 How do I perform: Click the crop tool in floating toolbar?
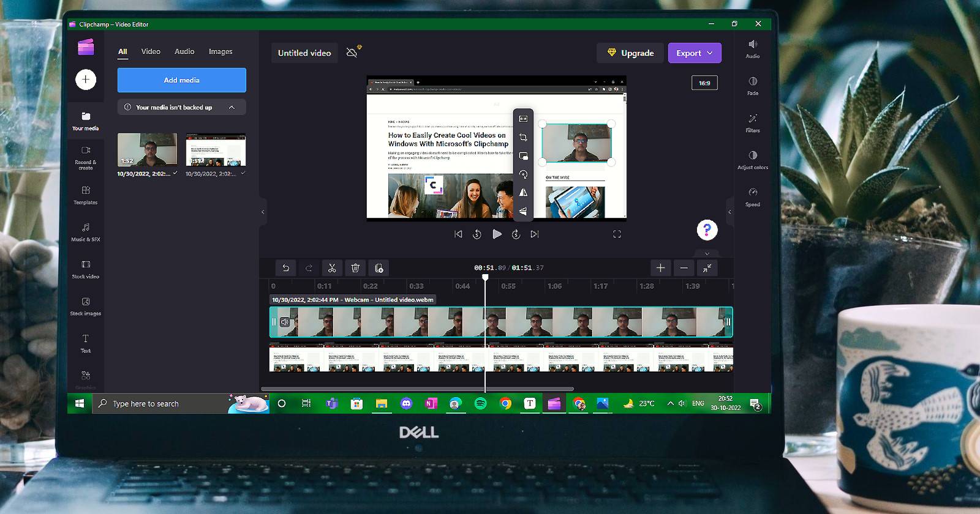[523, 137]
